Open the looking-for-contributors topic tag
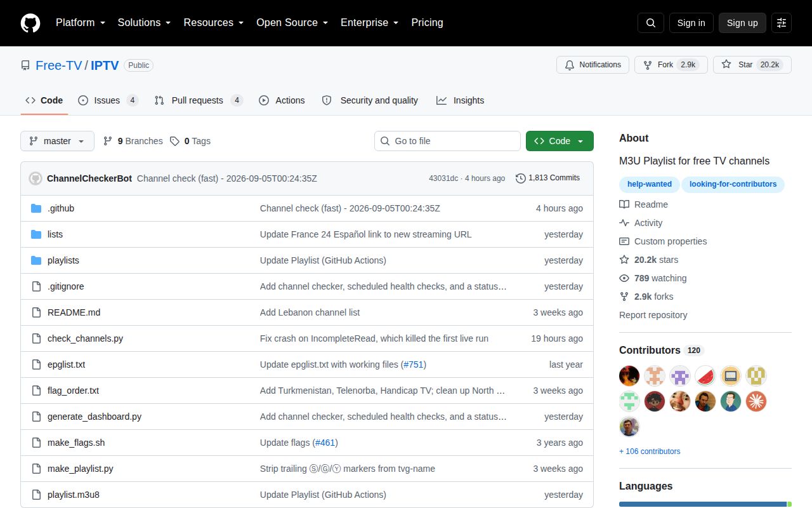812x508 pixels. [733, 184]
